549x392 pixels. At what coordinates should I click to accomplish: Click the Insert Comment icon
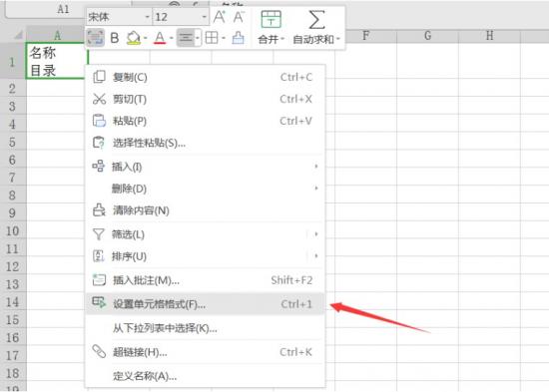coord(99,280)
